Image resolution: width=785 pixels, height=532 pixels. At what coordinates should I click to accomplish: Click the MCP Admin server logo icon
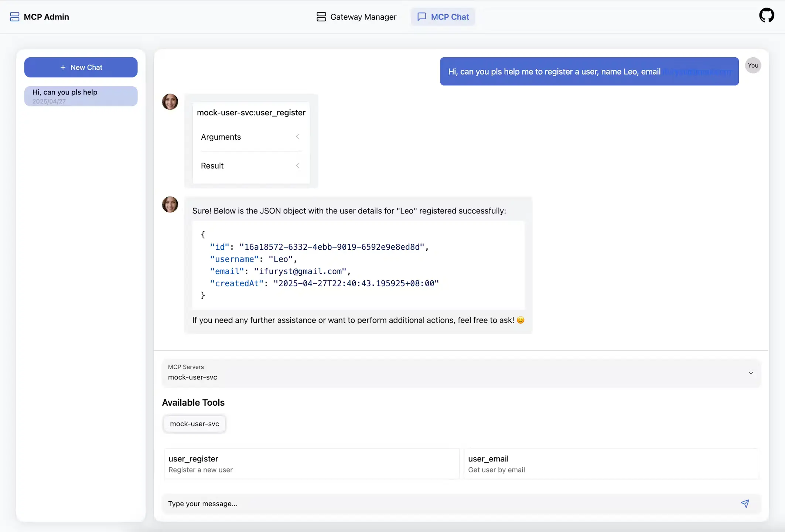[x=14, y=17]
